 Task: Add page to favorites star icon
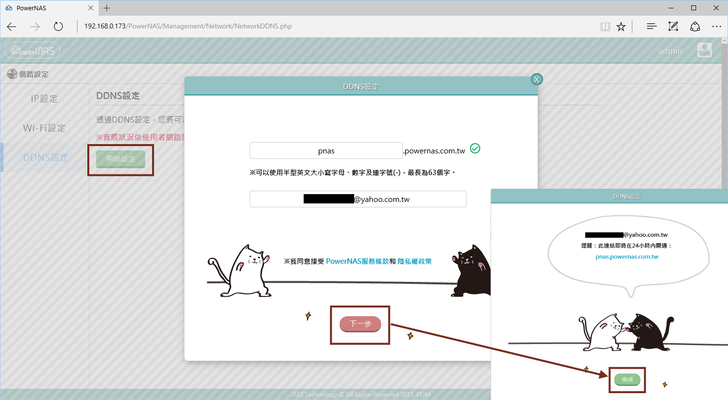tap(621, 26)
